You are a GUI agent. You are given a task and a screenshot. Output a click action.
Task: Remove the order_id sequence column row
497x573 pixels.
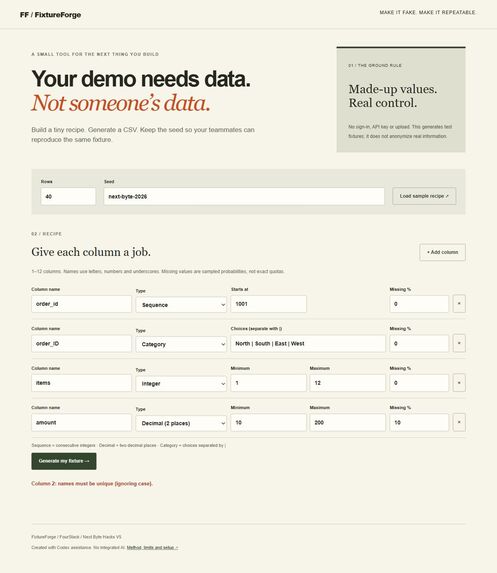[459, 304]
